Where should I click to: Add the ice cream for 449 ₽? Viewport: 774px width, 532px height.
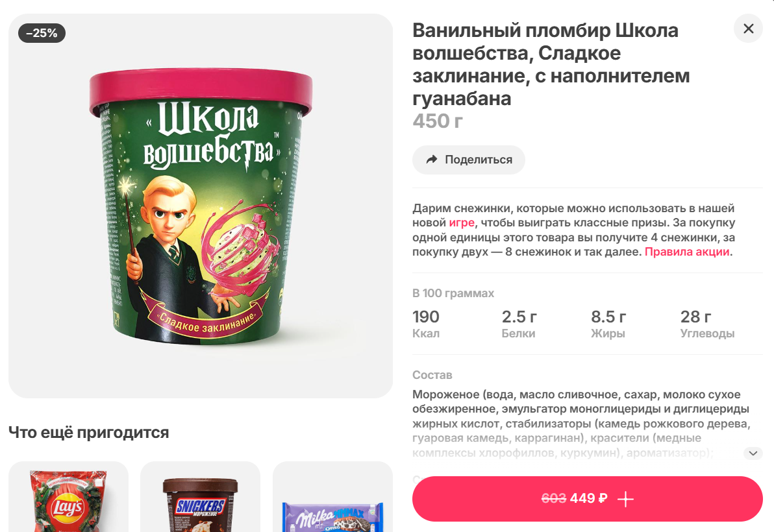pyautogui.click(x=588, y=498)
